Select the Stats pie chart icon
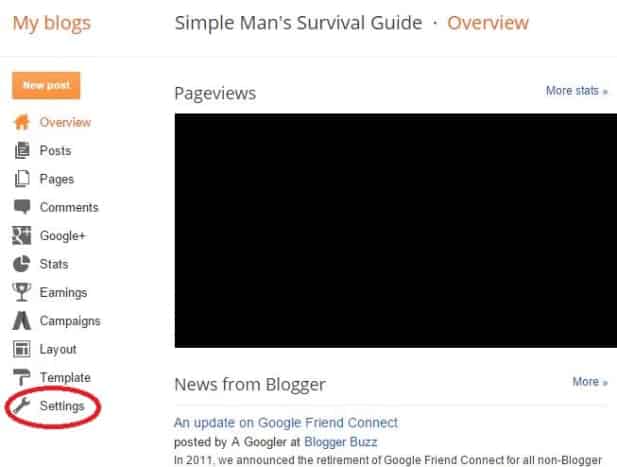The image size is (617, 467). (x=22, y=264)
